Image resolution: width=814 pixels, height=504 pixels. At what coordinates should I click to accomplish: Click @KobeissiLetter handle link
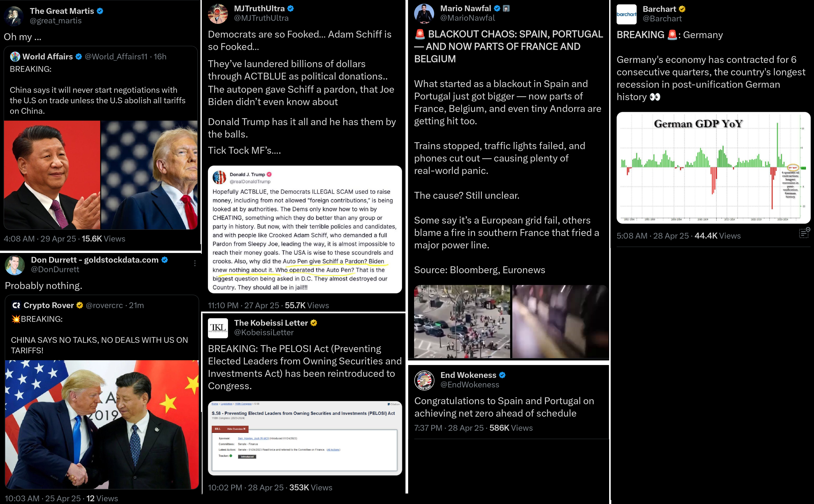[264, 333]
